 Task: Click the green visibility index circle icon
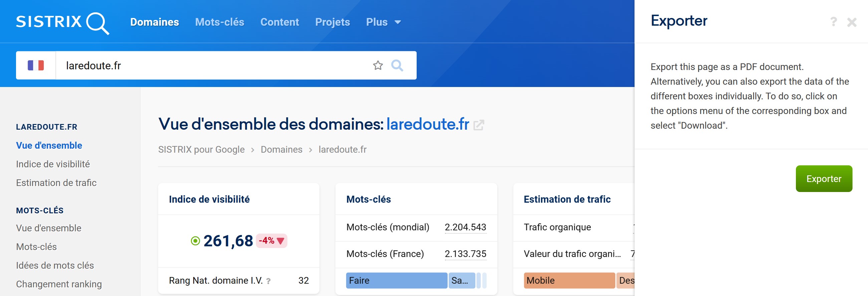click(x=195, y=241)
